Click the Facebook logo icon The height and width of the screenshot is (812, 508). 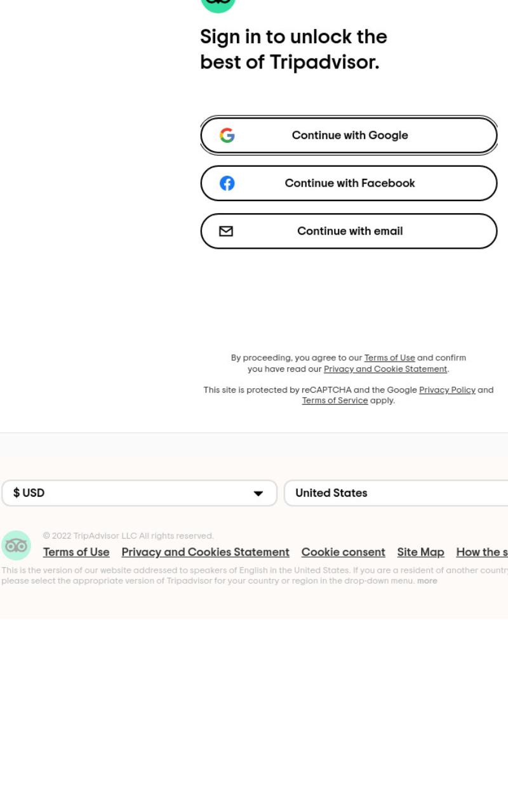(x=227, y=183)
